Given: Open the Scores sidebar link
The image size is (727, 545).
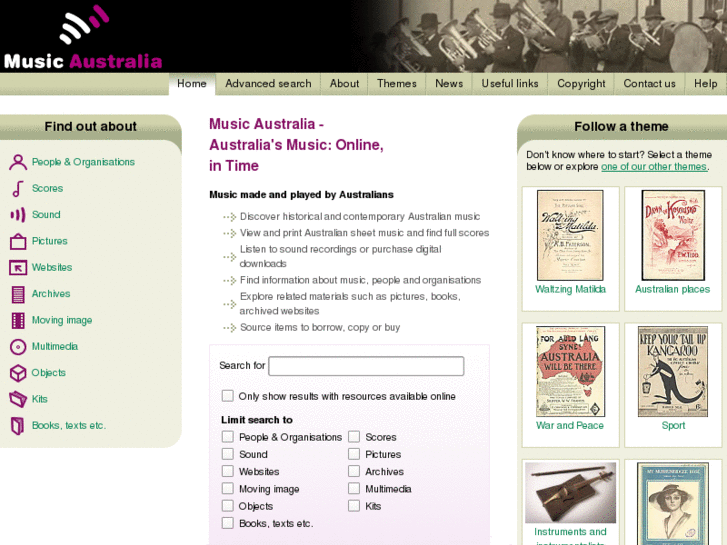Looking at the screenshot, I should coord(47,188).
